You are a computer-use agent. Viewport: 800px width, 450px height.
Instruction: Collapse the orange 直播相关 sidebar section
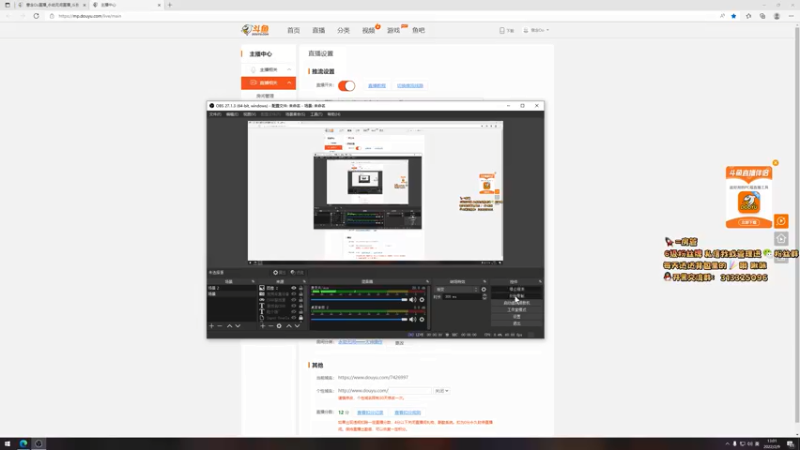(268, 83)
